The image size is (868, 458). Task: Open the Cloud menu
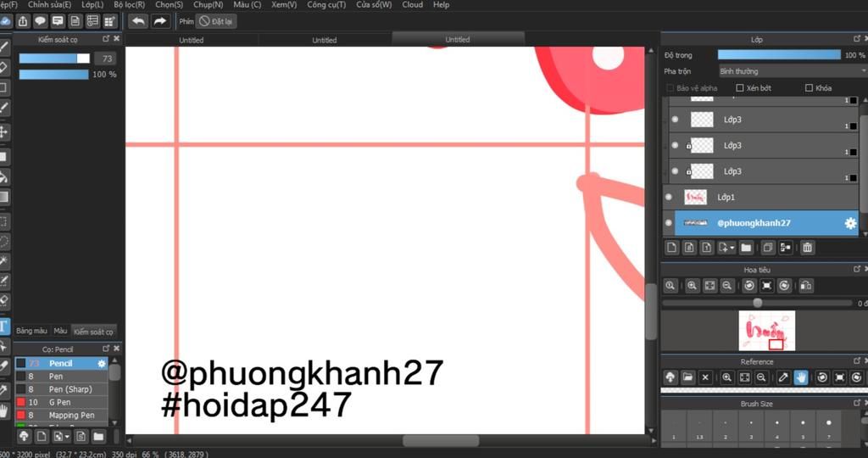click(x=413, y=4)
